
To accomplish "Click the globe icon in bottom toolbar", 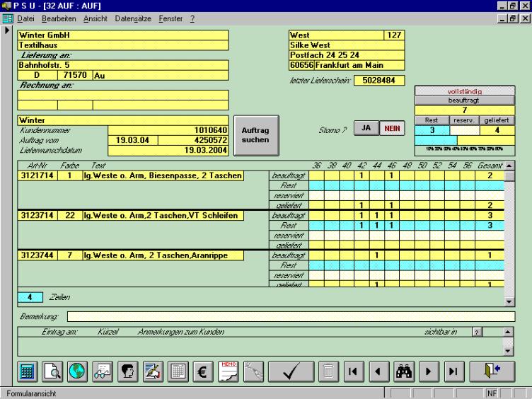I will (x=77, y=371).
